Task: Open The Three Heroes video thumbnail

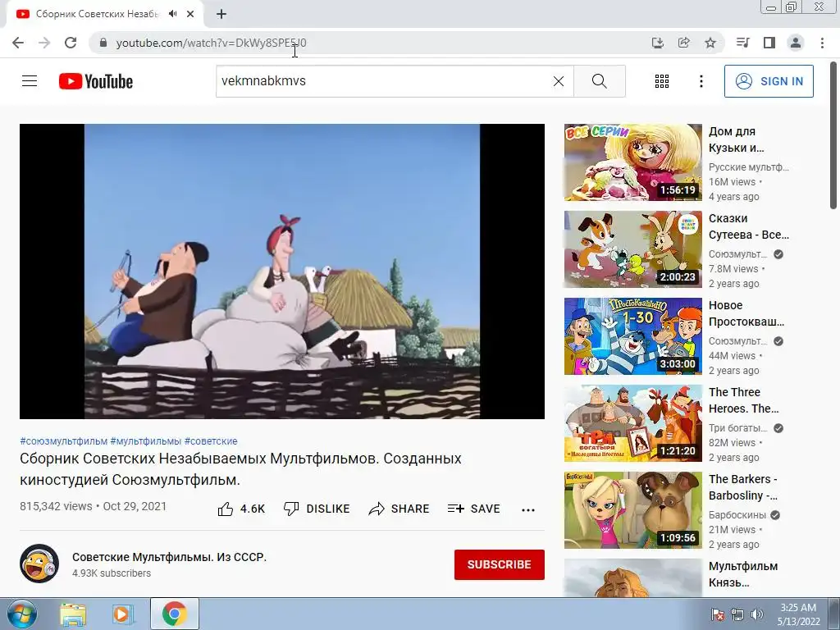Action: point(632,423)
